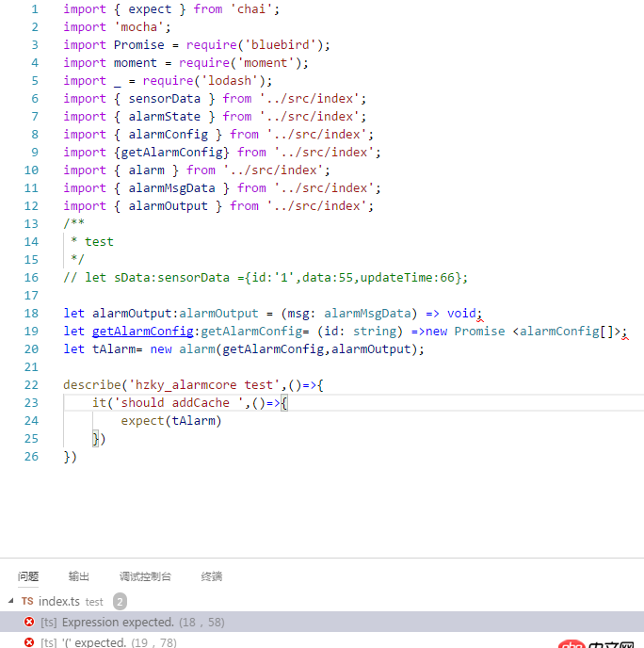The image size is (644, 648).
Task: Open the 调试控制台 debug console tab
Action: pyautogui.click(x=145, y=576)
